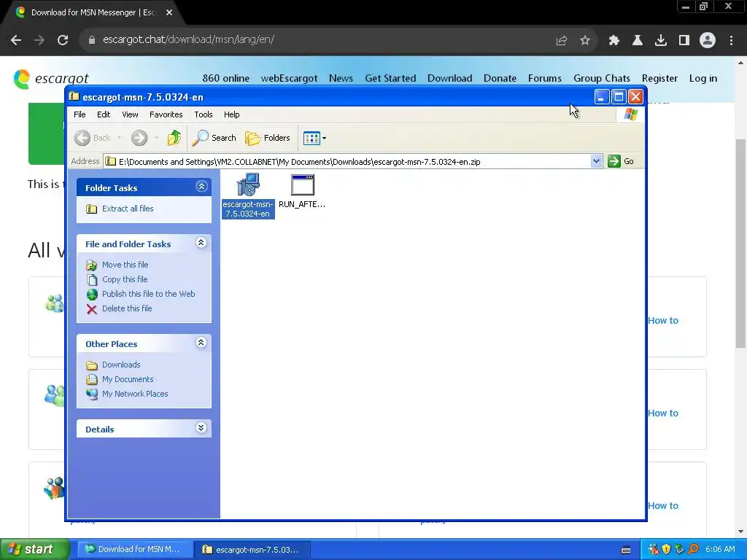The width and height of the screenshot is (747, 560).
Task: Open the Chrome profile avatar
Action: pyautogui.click(x=708, y=41)
